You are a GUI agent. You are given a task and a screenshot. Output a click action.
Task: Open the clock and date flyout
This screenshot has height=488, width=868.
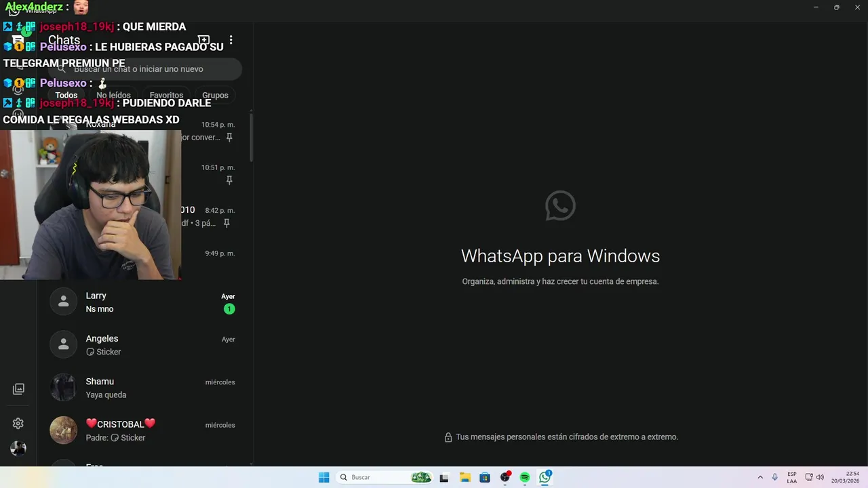pyautogui.click(x=845, y=477)
